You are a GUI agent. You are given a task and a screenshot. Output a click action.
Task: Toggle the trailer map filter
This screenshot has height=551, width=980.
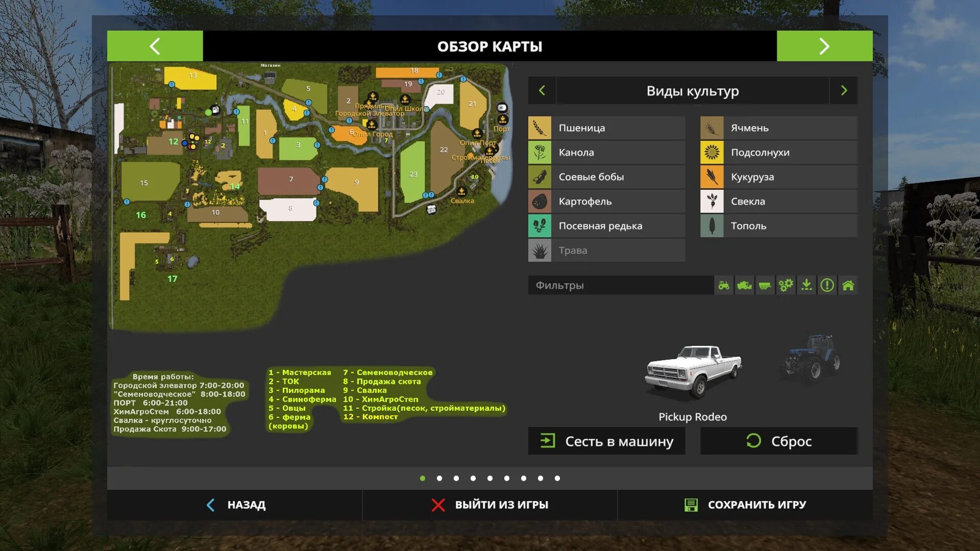[765, 285]
